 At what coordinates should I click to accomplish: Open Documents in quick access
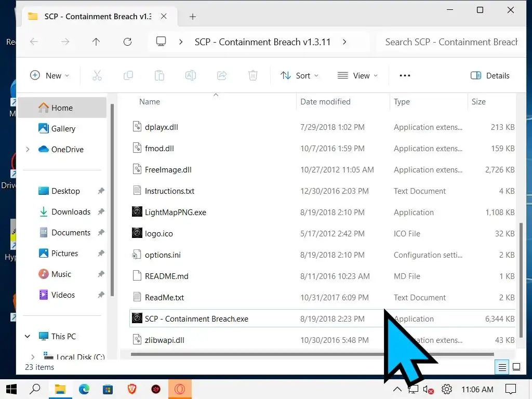(x=71, y=232)
